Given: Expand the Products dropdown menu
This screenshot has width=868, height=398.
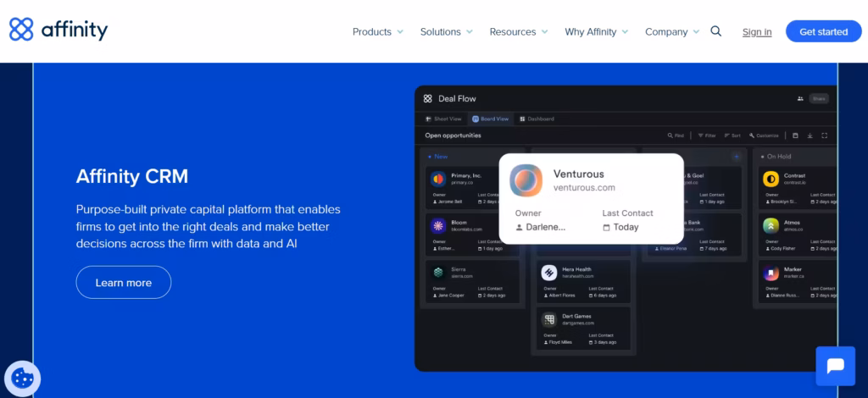Looking at the screenshot, I should pos(378,31).
